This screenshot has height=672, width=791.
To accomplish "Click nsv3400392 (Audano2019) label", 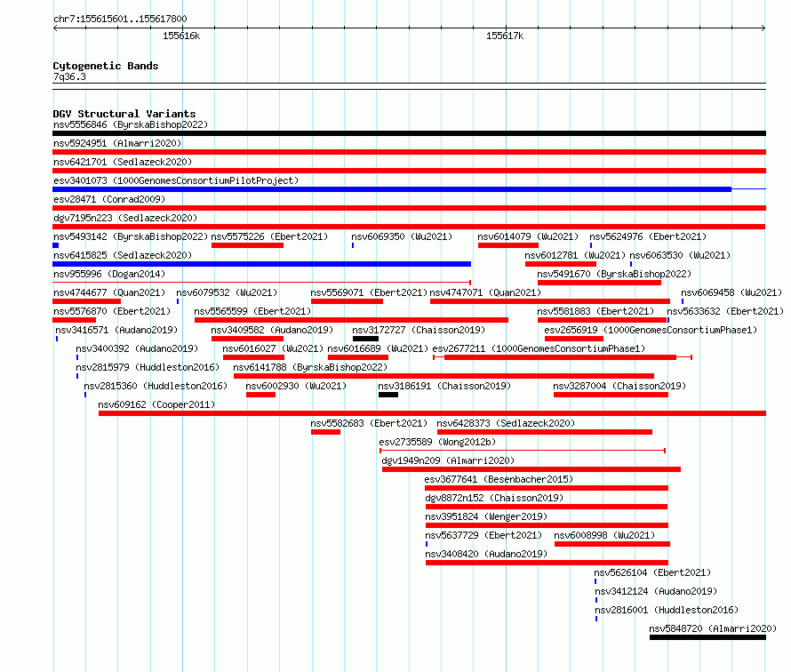I will click(137, 348).
